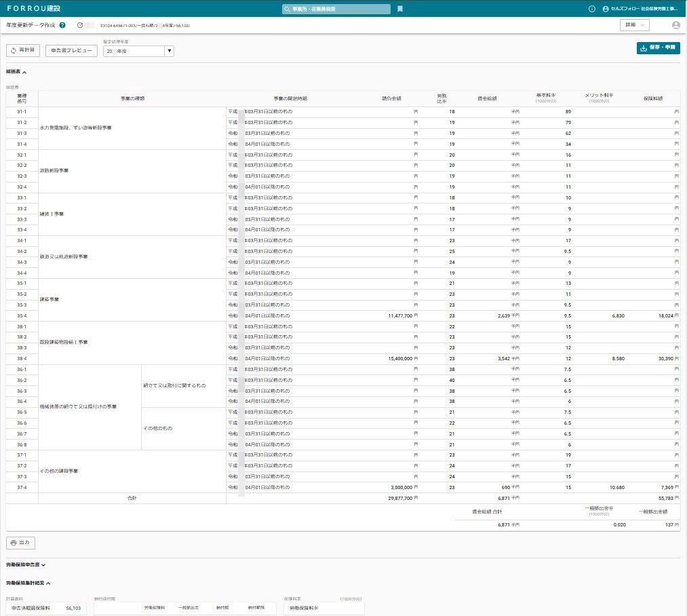Click the circular history icon before the office code

tap(80, 25)
